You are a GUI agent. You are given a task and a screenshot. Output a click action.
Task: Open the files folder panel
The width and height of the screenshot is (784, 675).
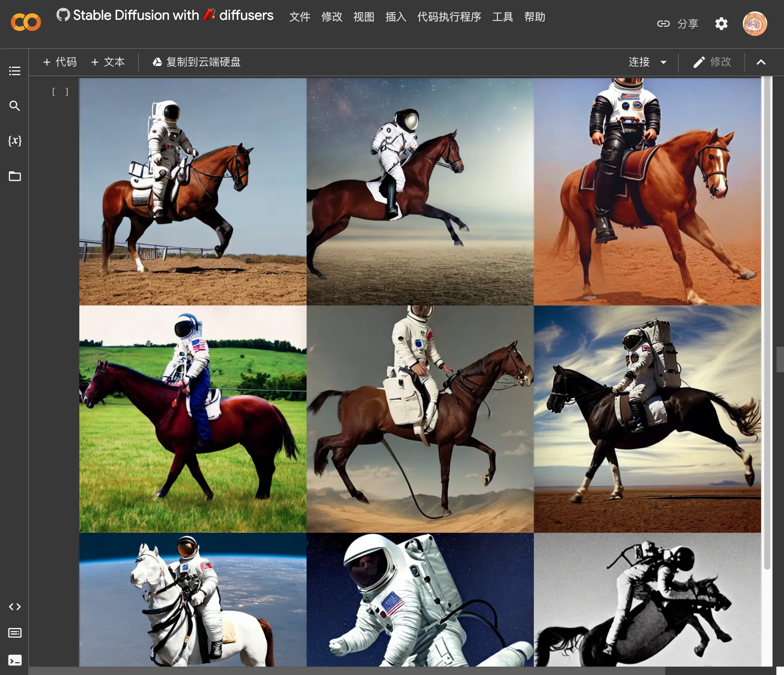[x=14, y=176]
